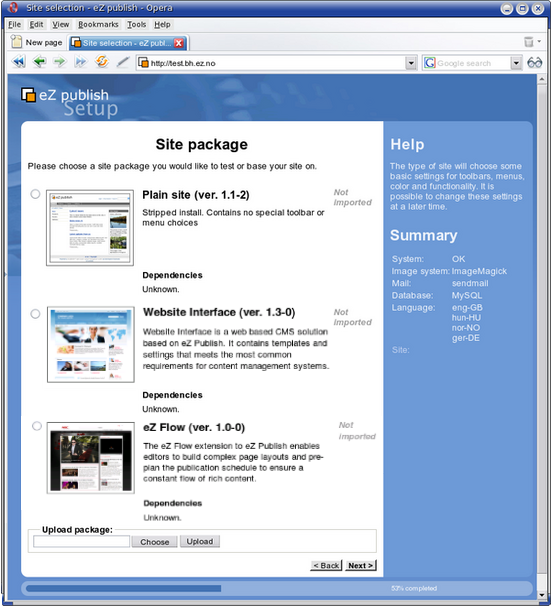Click the 'Plain site (ver. 1.1-2)' heading
Viewport: 551px width, 607px height.
(x=196, y=195)
